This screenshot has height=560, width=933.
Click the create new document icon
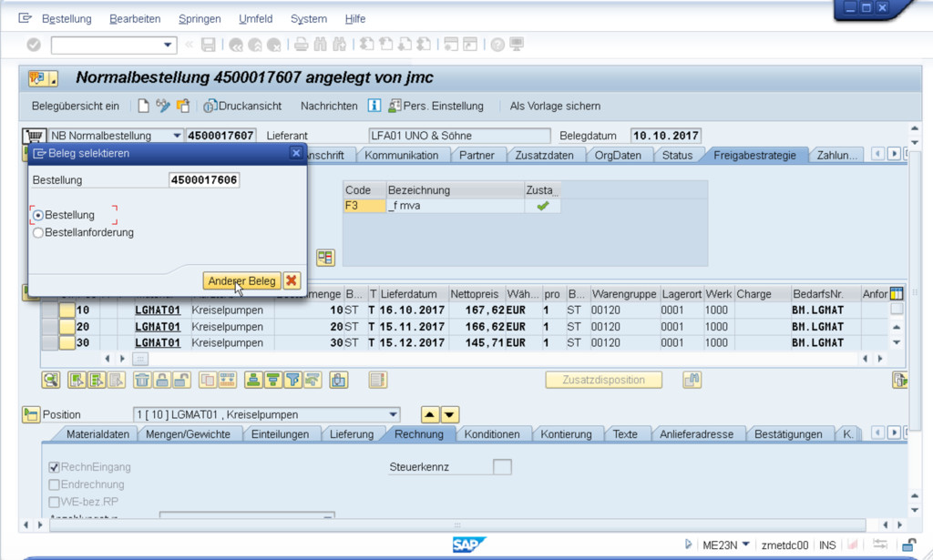[143, 106]
